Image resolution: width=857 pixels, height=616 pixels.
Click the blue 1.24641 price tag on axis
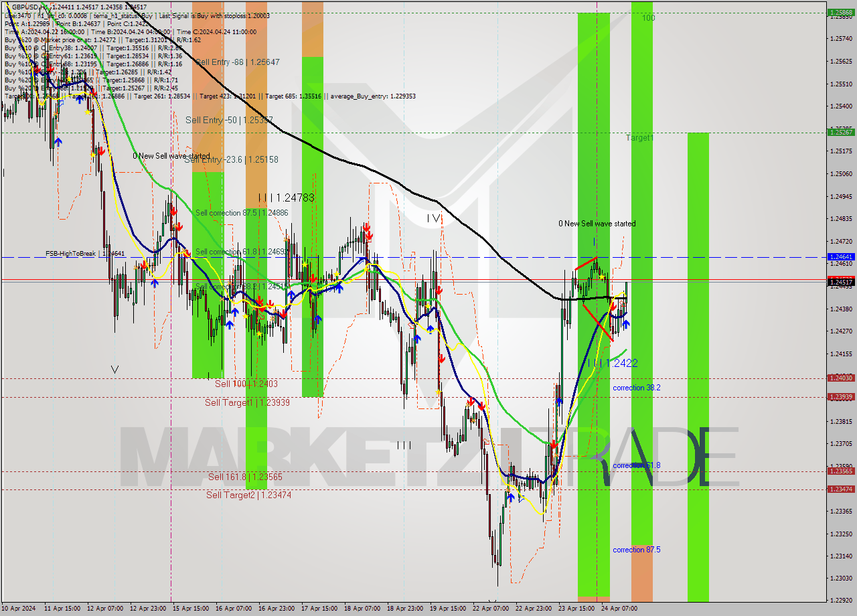tap(840, 256)
